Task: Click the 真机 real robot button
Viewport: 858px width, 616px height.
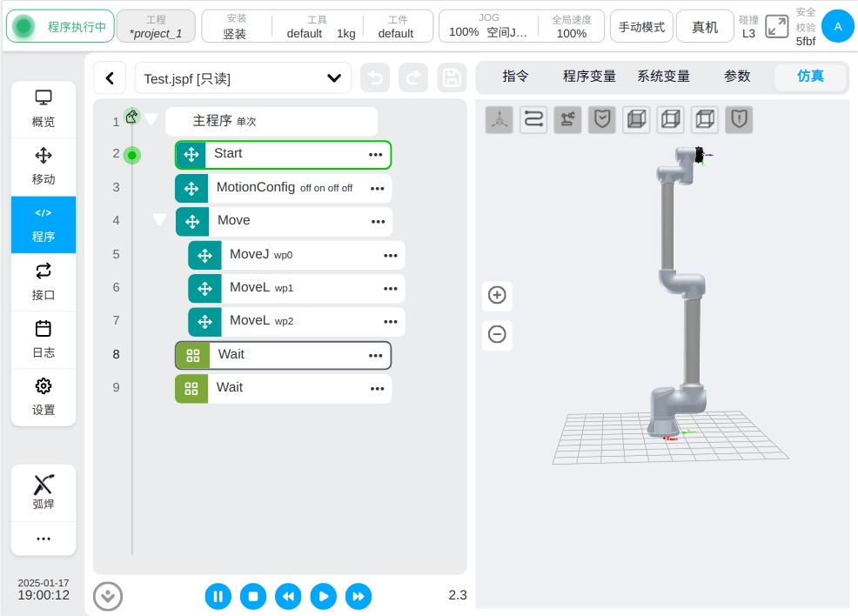Action: [705, 27]
